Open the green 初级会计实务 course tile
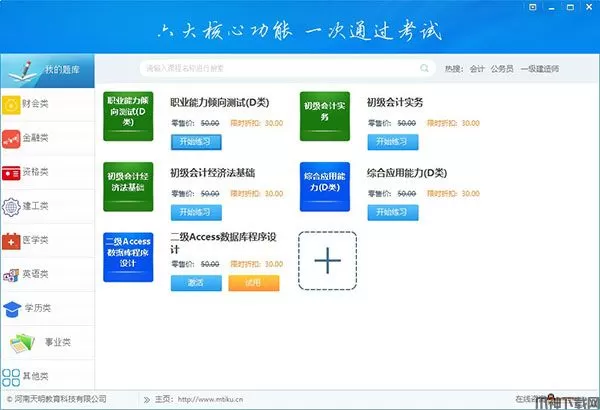The width and height of the screenshot is (600, 410). coord(325,116)
